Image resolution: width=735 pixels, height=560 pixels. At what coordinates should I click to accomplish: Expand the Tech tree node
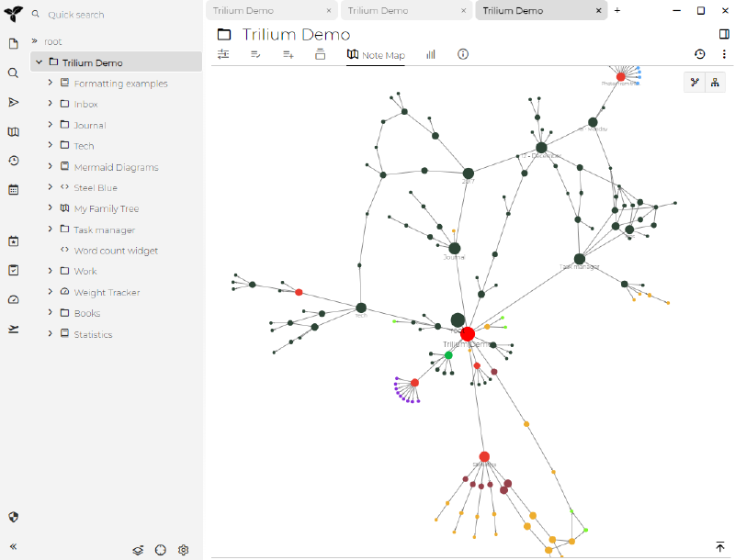tap(51, 145)
